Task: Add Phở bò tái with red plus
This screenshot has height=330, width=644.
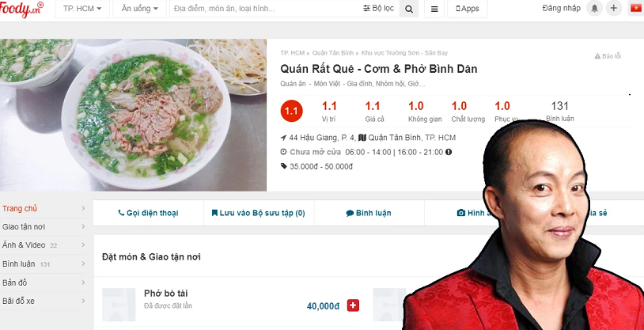Action: pos(353,305)
